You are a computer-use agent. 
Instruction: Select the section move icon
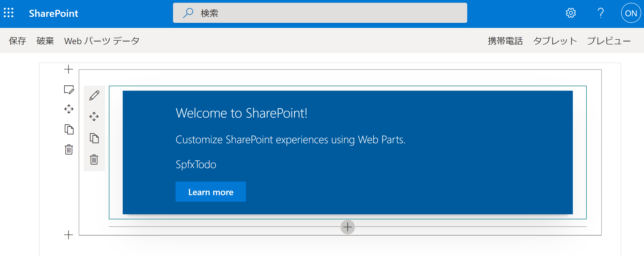pos(69,109)
